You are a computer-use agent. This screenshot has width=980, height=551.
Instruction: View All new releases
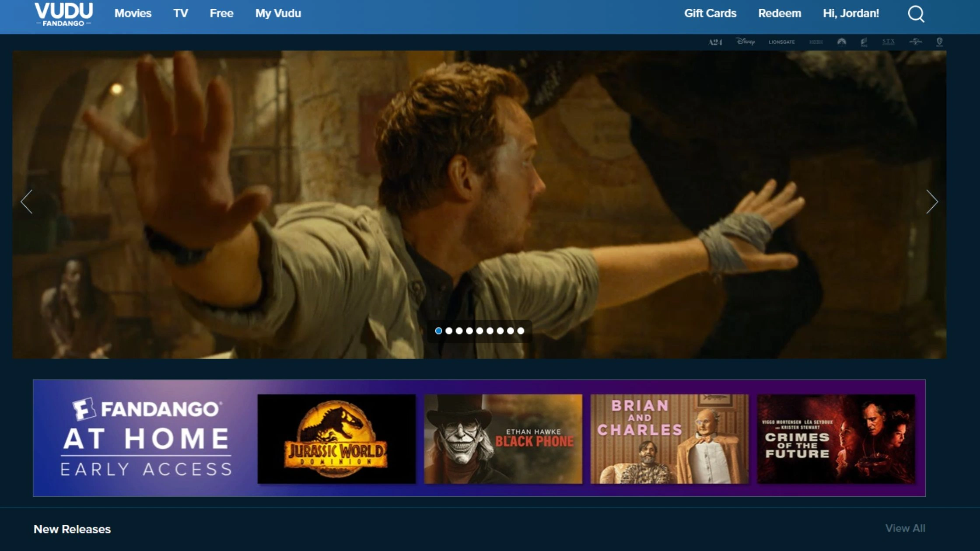pyautogui.click(x=904, y=529)
